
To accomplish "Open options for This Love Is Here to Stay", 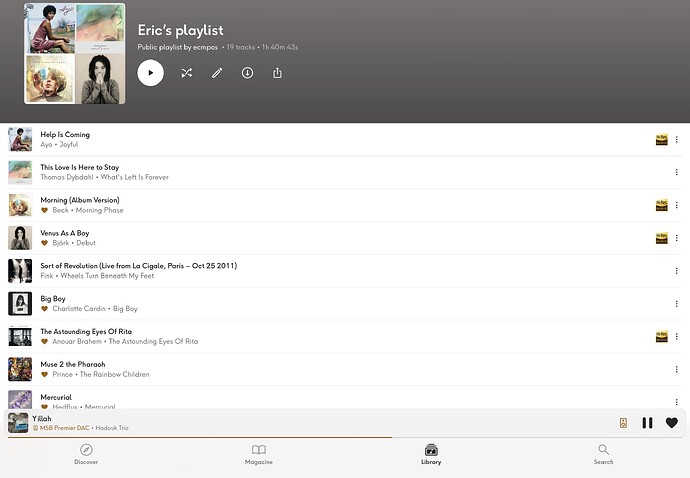I will coord(676,172).
